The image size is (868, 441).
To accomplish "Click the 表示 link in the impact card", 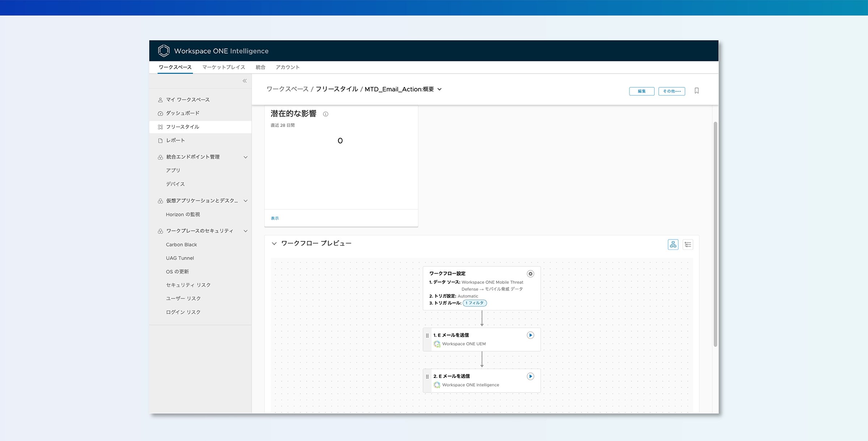I will (x=275, y=218).
